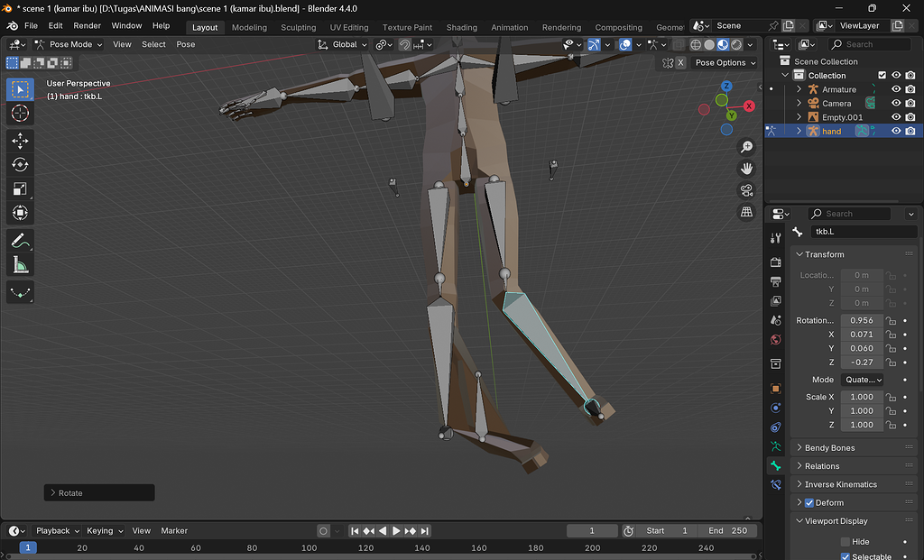Switch to the Sculpting workspace tab

[298, 27]
